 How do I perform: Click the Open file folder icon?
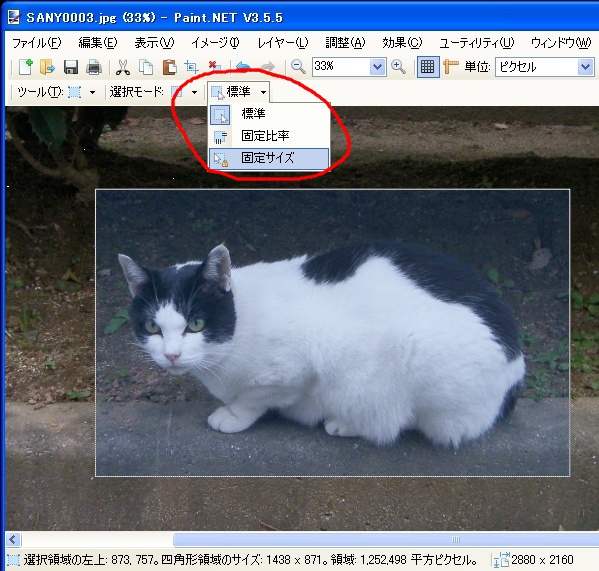coord(48,67)
